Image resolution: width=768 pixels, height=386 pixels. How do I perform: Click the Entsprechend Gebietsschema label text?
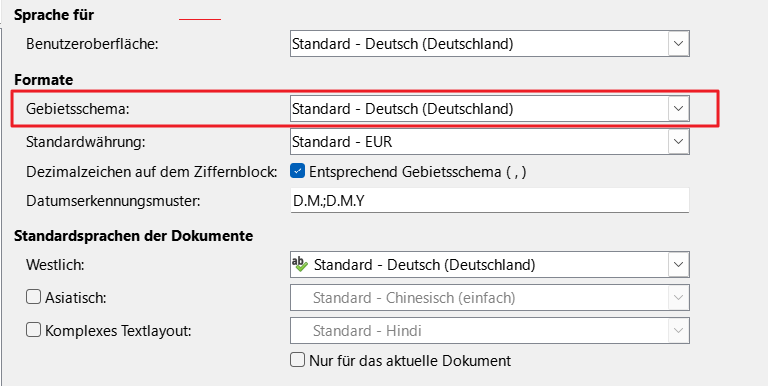tap(418, 172)
